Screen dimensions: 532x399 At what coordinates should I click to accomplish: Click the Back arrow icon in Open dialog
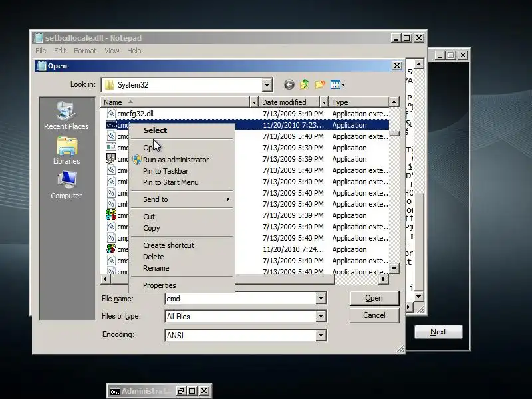coord(289,84)
